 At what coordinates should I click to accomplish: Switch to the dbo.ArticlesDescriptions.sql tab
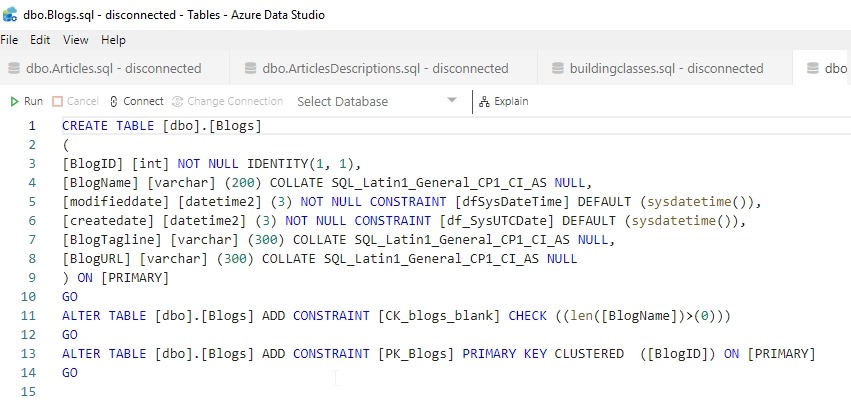pyautogui.click(x=385, y=69)
